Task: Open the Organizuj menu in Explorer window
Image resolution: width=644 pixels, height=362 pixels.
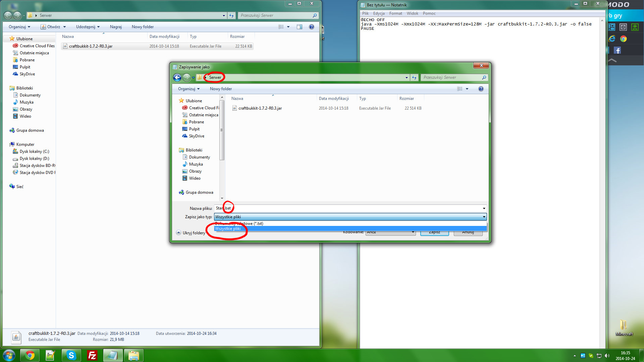Action: click(x=19, y=27)
